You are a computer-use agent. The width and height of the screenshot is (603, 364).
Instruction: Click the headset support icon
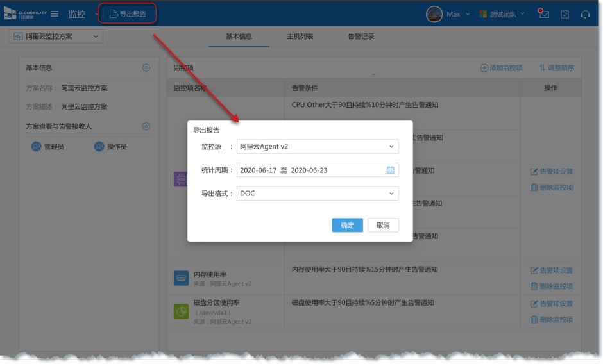click(x=585, y=14)
